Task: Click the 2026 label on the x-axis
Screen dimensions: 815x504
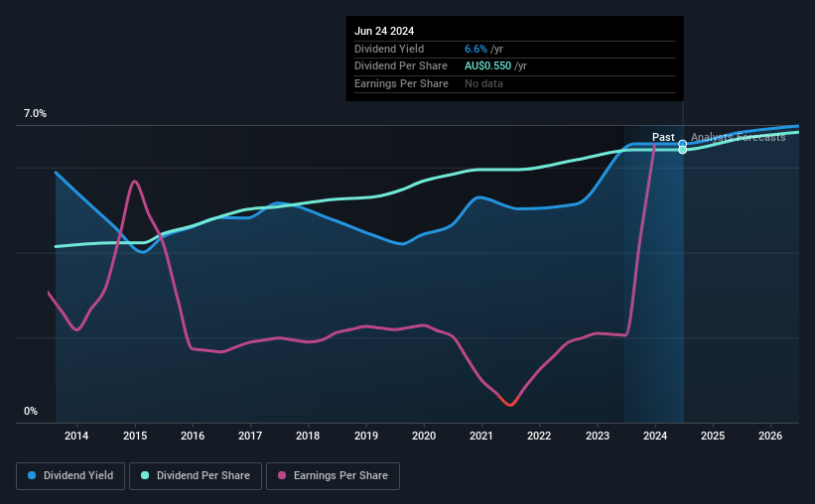Action: coord(770,436)
